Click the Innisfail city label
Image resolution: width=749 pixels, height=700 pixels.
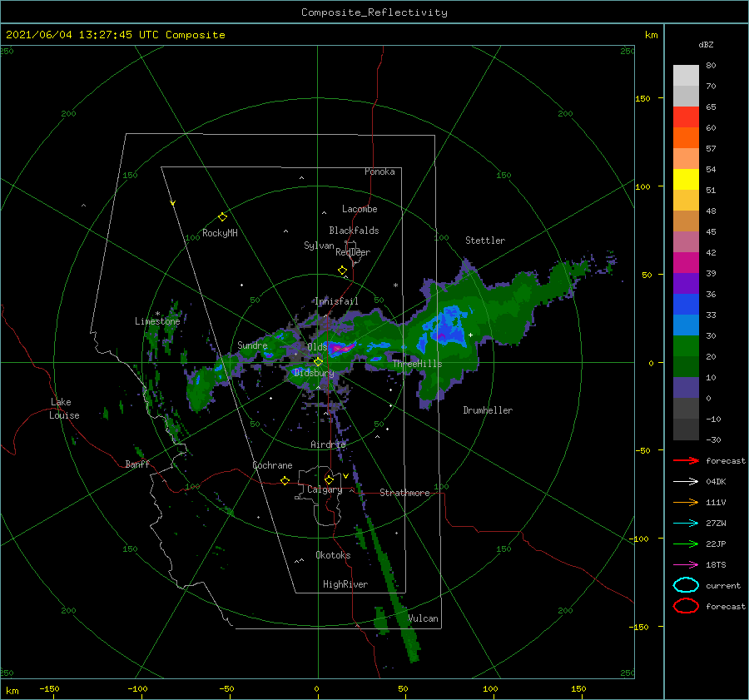[x=336, y=301]
